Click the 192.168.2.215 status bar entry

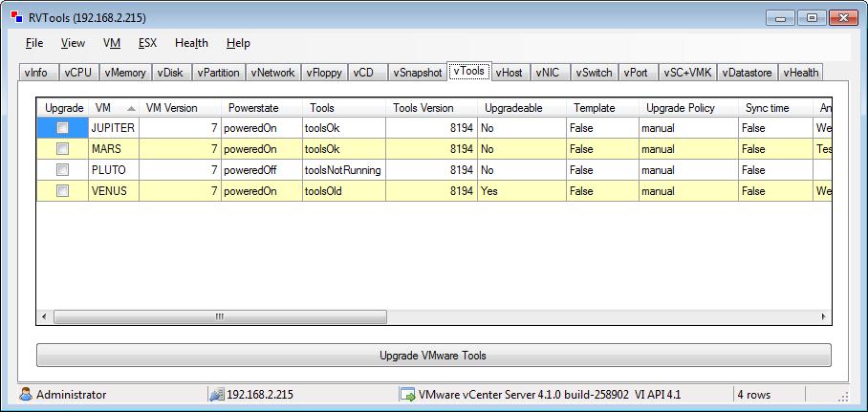click(260, 395)
